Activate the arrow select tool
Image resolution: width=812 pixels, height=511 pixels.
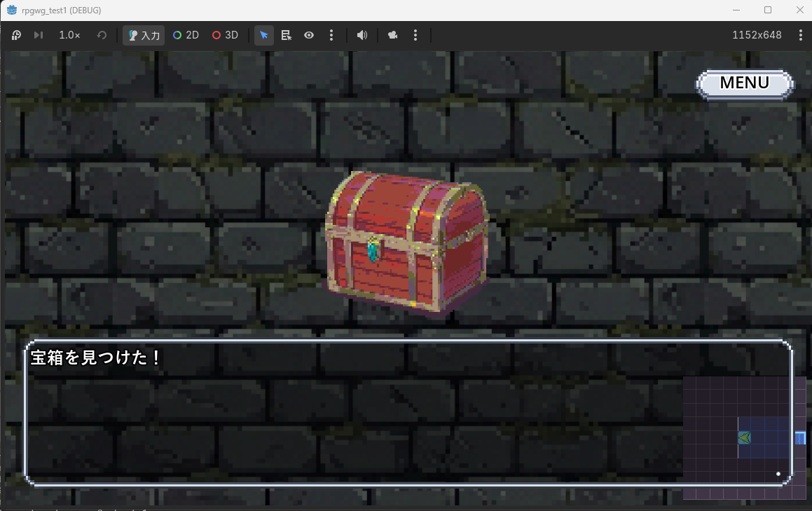tap(264, 35)
